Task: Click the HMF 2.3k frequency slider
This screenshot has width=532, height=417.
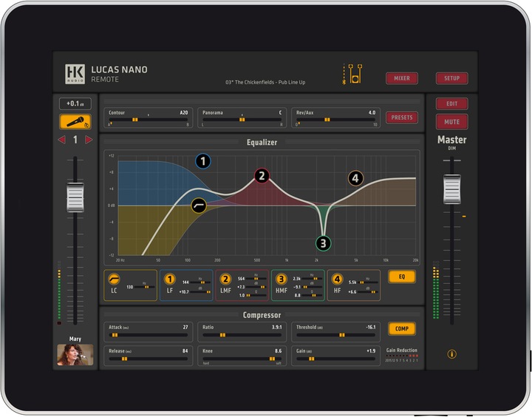Action: pos(312,279)
